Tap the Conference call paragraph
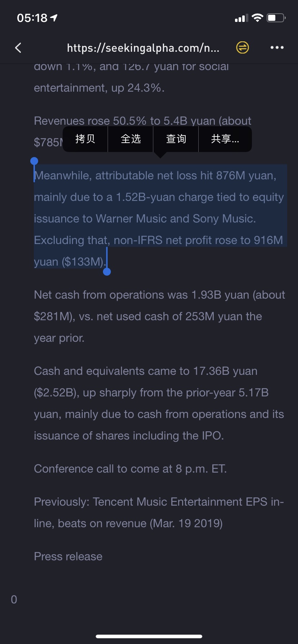The width and height of the screenshot is (298, 644). coord(130,469)
